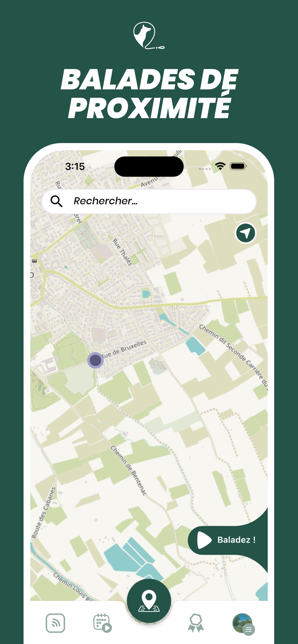Viewport: 298px width, 644px height.
Task: Tap the Wi-Fi status icon
Action: (x=220, y=166)
